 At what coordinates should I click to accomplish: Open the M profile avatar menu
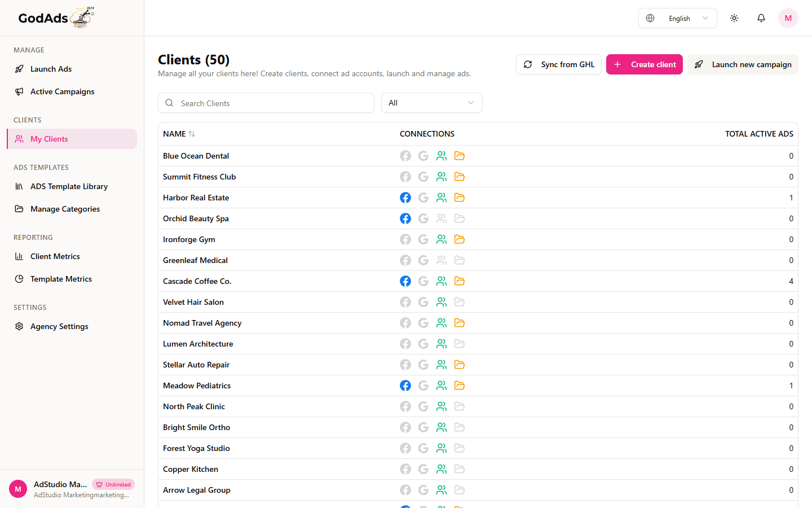(x=788, y=17)
